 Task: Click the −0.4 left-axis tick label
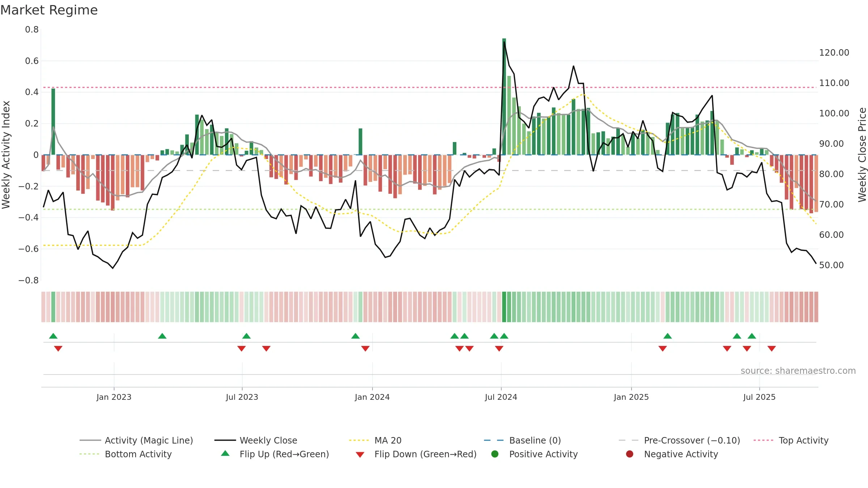pyautogui.click(x=29, y=218)
